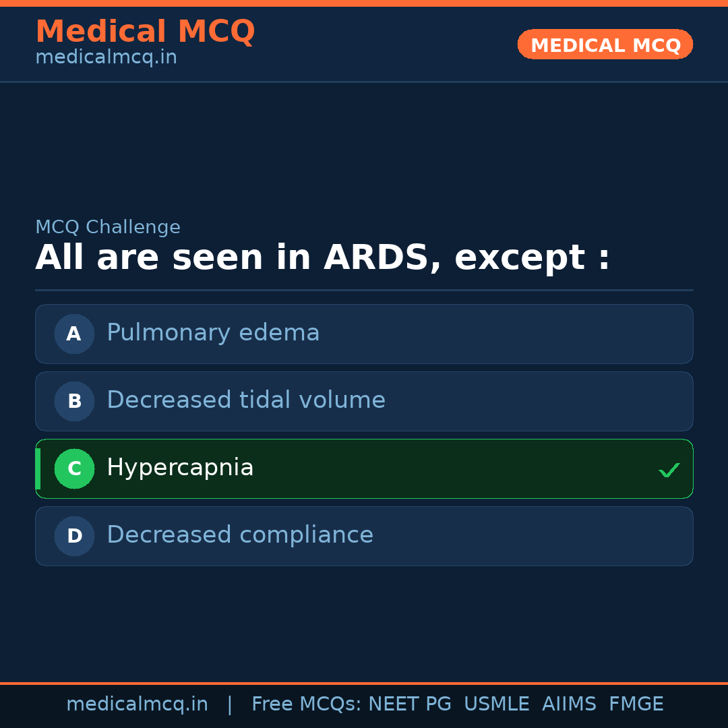Click the Free MCQs footer label

tap(307, 704)
